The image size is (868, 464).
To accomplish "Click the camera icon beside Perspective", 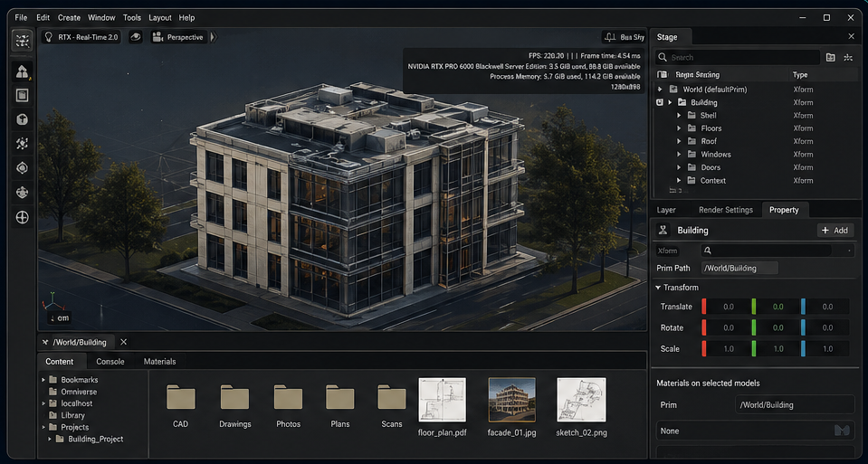I will click(x=158, y=37).
